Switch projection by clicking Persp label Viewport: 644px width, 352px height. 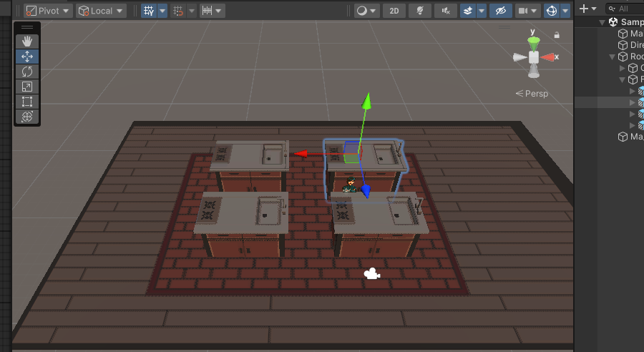(532, 94)
